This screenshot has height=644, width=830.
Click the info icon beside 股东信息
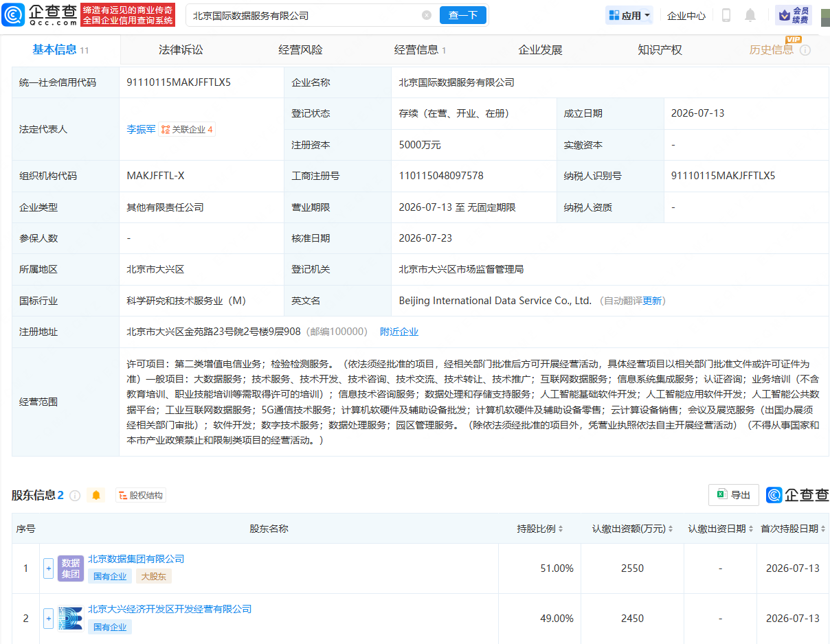[75, 495]
